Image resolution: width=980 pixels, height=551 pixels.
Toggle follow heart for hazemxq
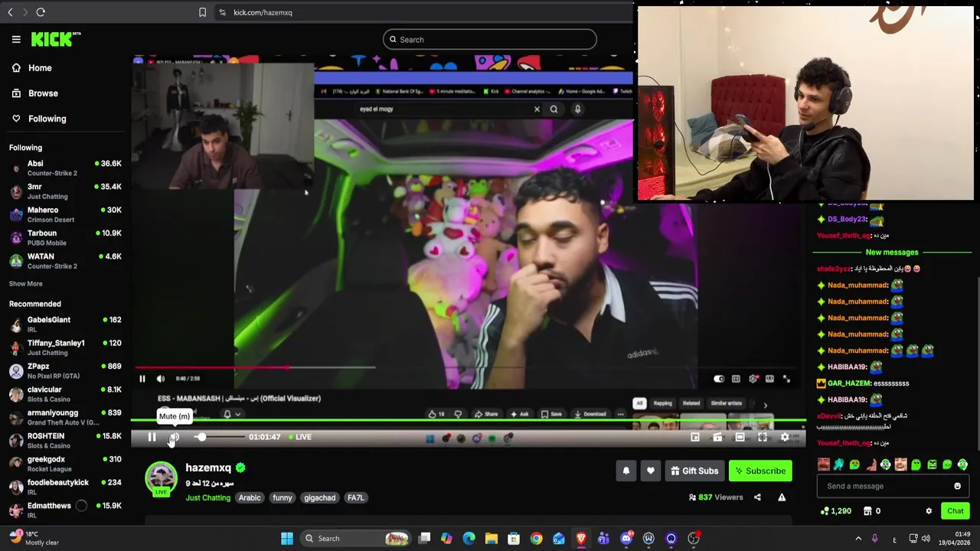651,471
